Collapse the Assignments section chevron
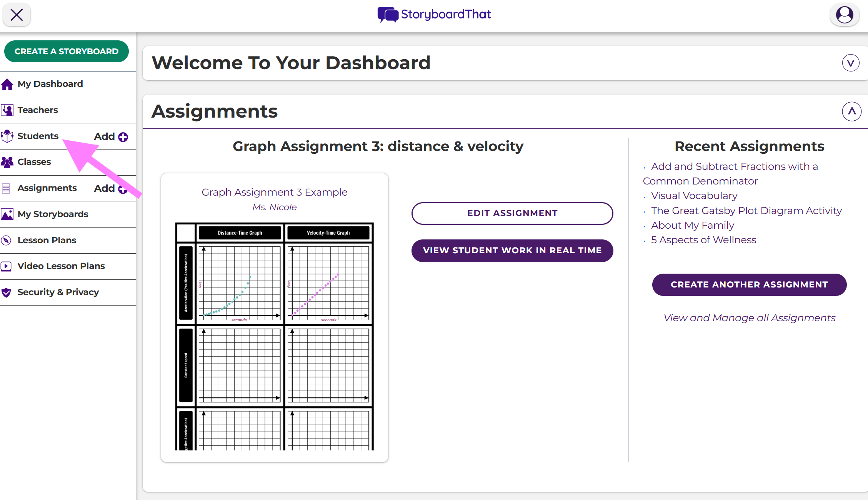The width and height of the screenshot is (868, 500). tap(851, 111)
